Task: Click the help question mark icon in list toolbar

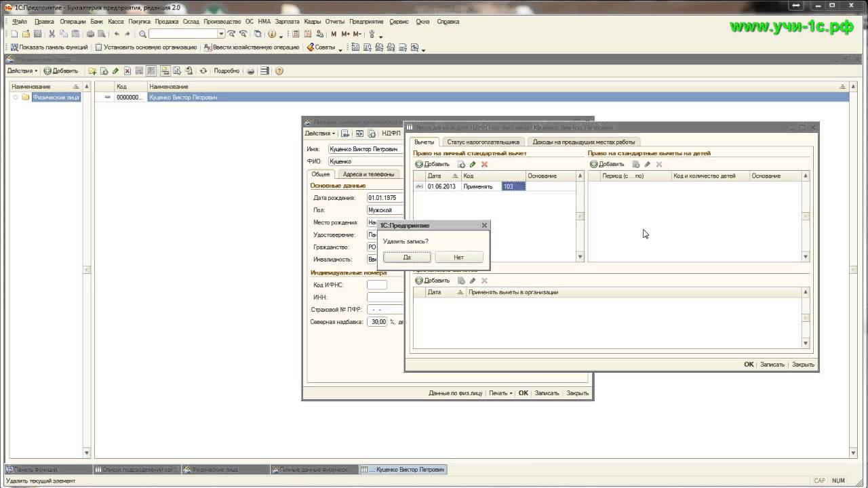Action: 279,71
